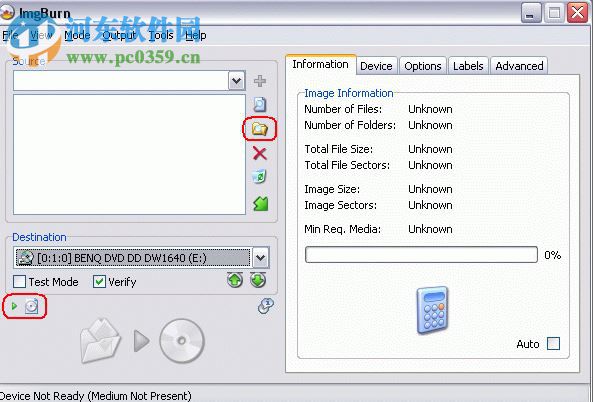Enable the Test Mode checkbox
Image resolution: width=594 pixels, height=402 pixels.
[19, 282]
